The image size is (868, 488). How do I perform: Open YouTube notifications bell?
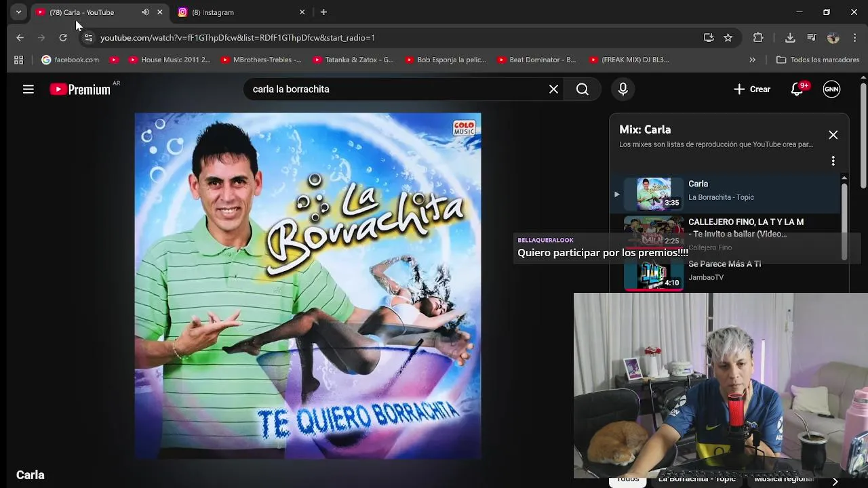[x=797, y=89]
